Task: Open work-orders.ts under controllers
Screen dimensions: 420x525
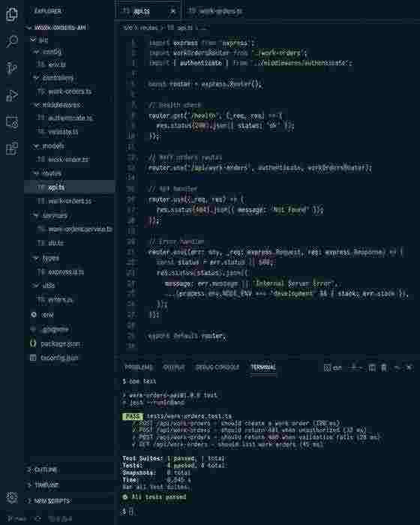Action: tap(69, 91)
